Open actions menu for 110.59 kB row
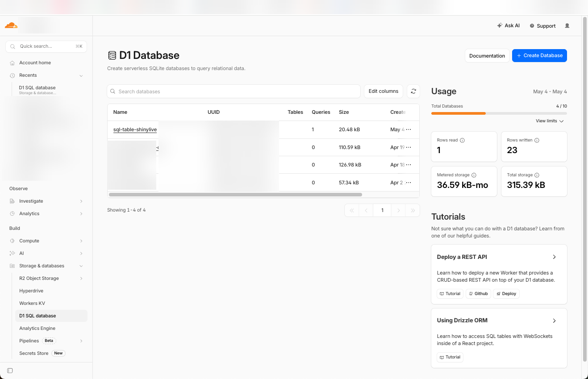 click(409, 147)
